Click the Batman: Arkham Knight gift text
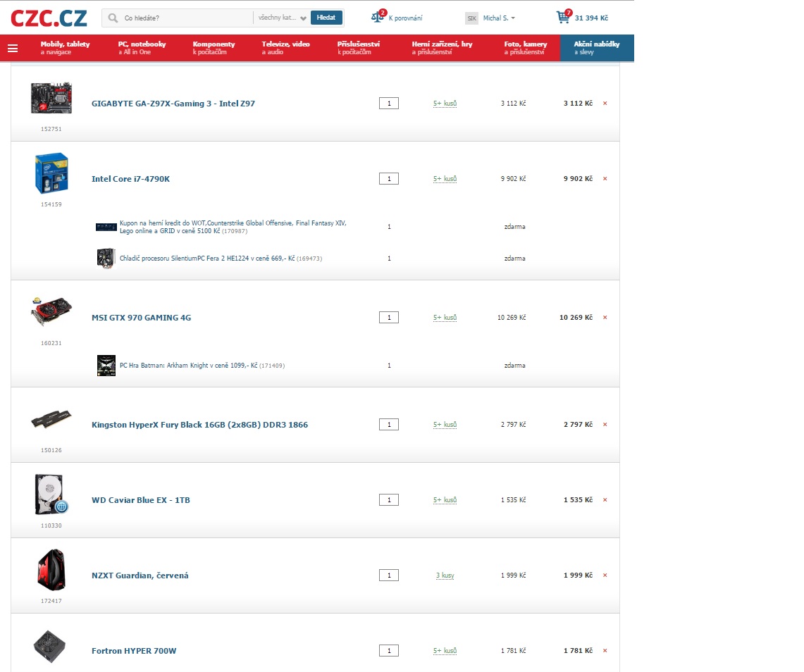Image resolution: width=804 pixels, height=672 pixels. (x=202, y=366)
